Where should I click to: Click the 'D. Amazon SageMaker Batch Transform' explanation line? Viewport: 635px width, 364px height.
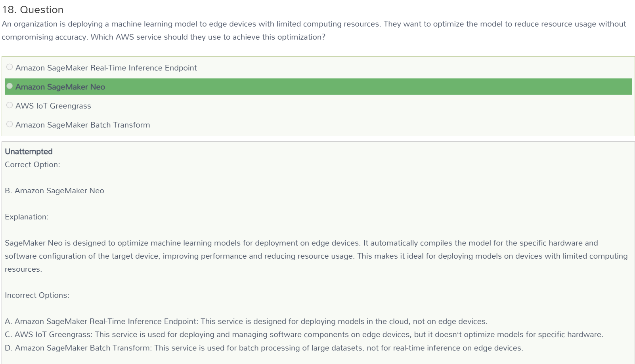[264, 348]
